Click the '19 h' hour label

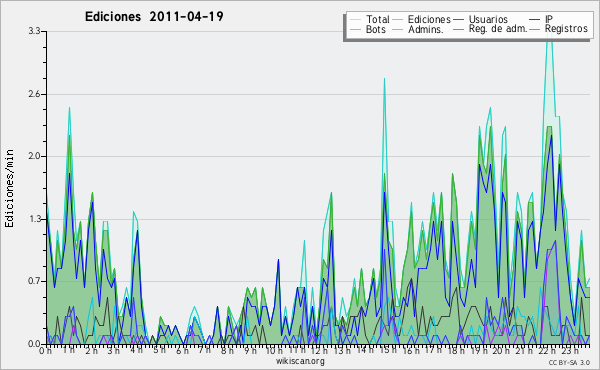pyautogui.click(x=479, y=351)
